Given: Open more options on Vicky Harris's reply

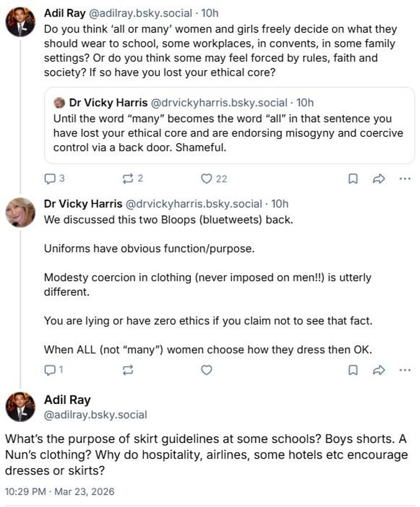Looking at the screenshot, I should pyautogui.click(x=404, y=370).
